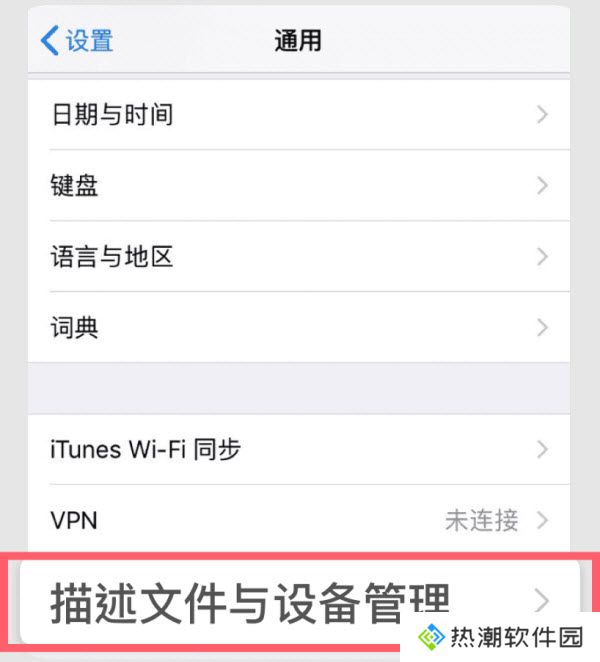Tap chevron on the 词典 row
Viewport: 600px width, 662px height.
(542, 327)
